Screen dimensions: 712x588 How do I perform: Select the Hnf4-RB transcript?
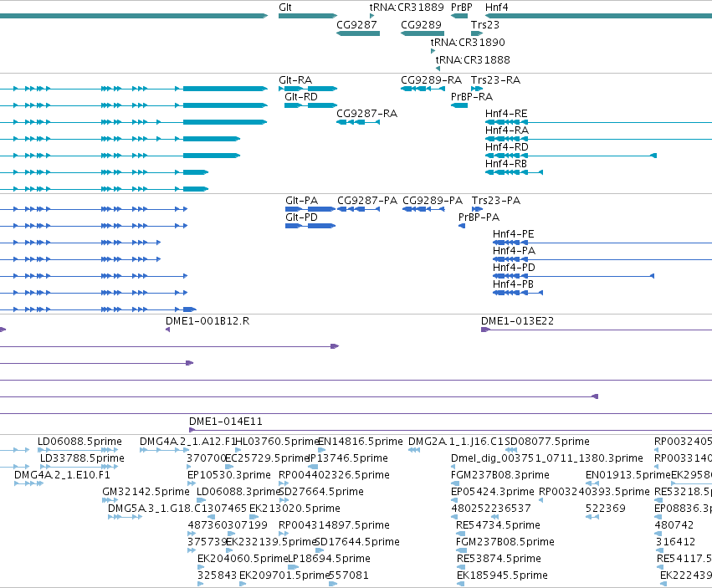click(x=514, y=172)
